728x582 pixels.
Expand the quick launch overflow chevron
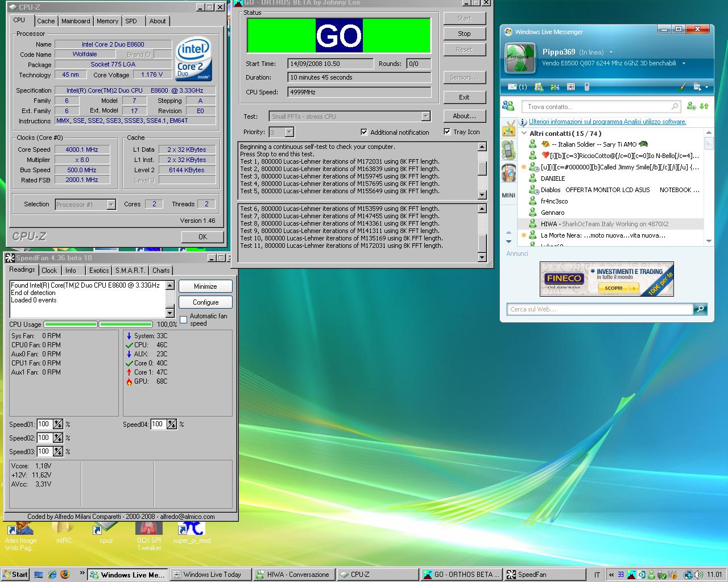(82, 573)
